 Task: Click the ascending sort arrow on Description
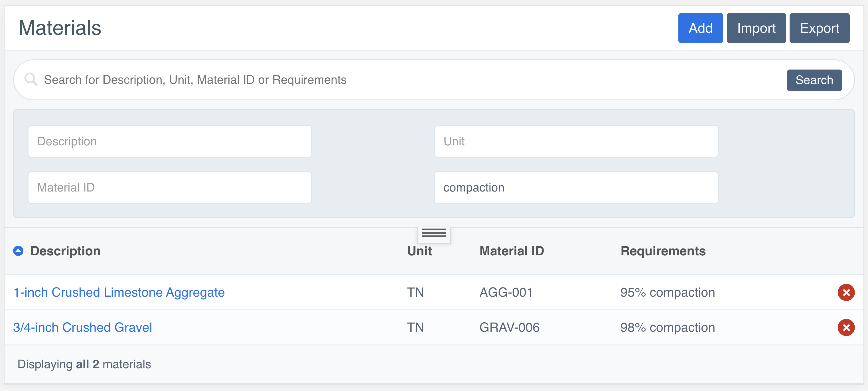(x=18, y=251)
